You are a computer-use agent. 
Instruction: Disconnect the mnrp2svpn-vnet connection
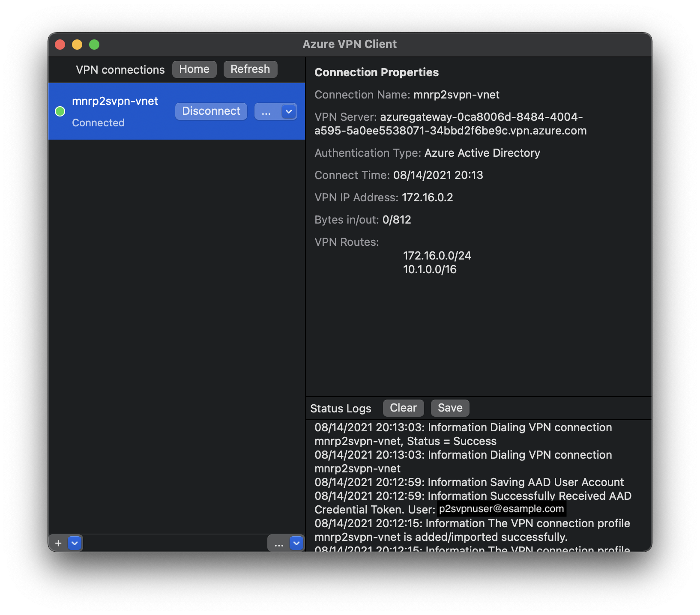tap(211, 111)
